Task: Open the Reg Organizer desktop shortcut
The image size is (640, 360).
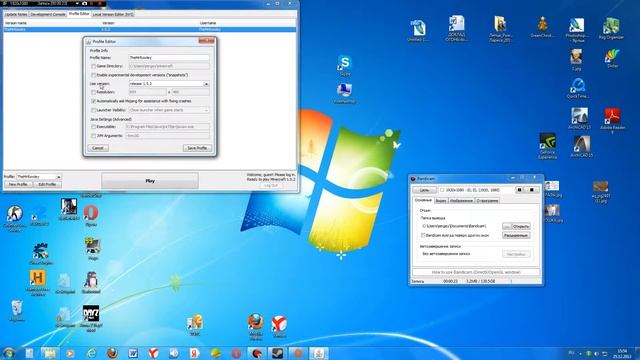Action: 611,29
